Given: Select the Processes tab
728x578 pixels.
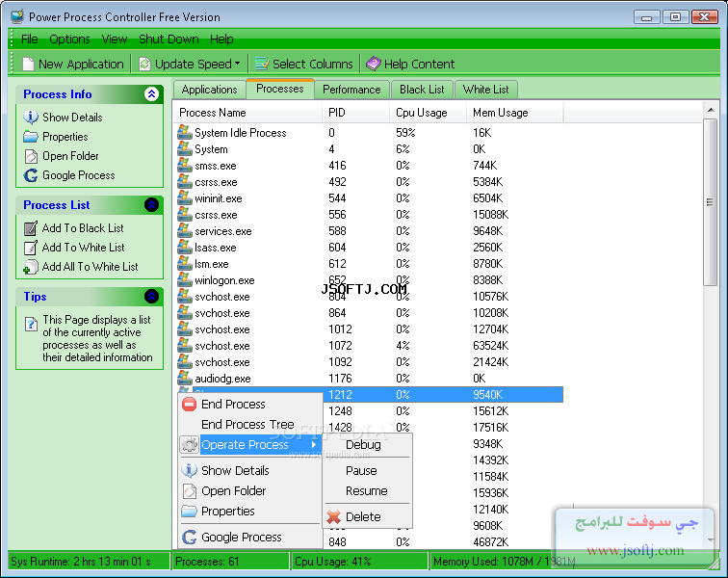Looking at the screenshot, I should [x=280, y=89].
